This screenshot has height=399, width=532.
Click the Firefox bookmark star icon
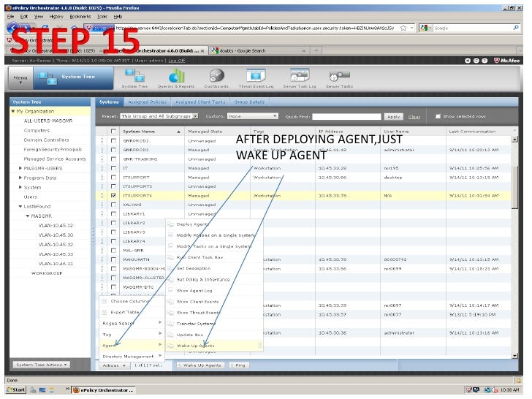point(403,28)
